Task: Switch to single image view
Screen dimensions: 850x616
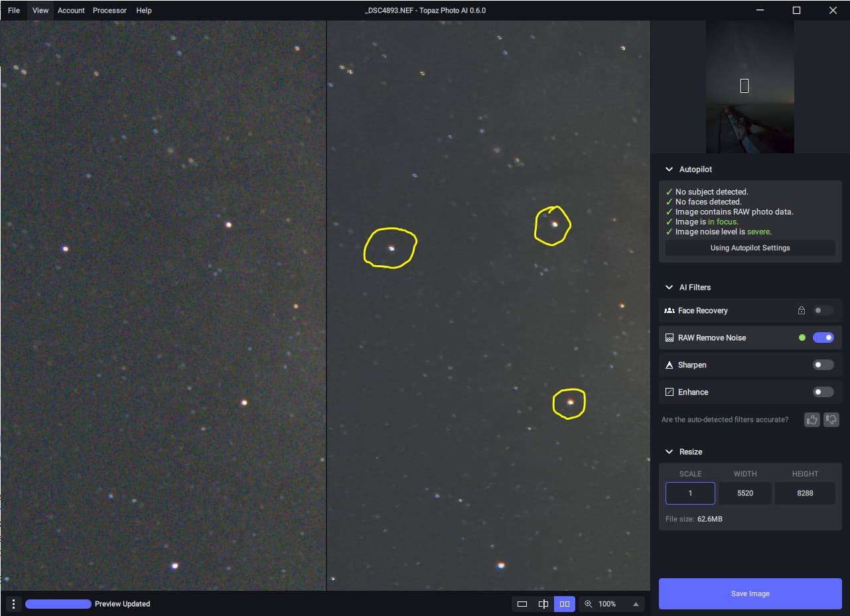Action: coord(522,604)
